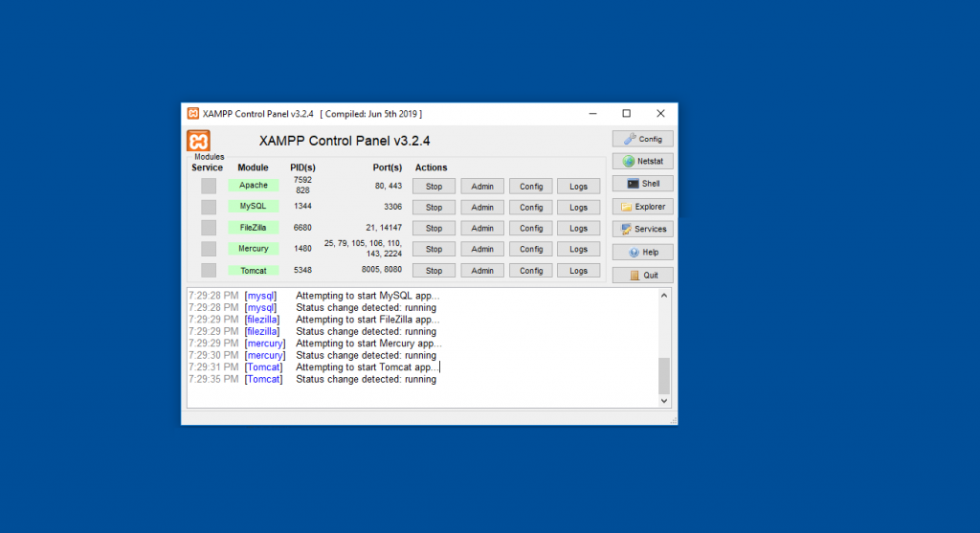Click the FileZilla module label
980x533 pixels.
pos(253,228)
